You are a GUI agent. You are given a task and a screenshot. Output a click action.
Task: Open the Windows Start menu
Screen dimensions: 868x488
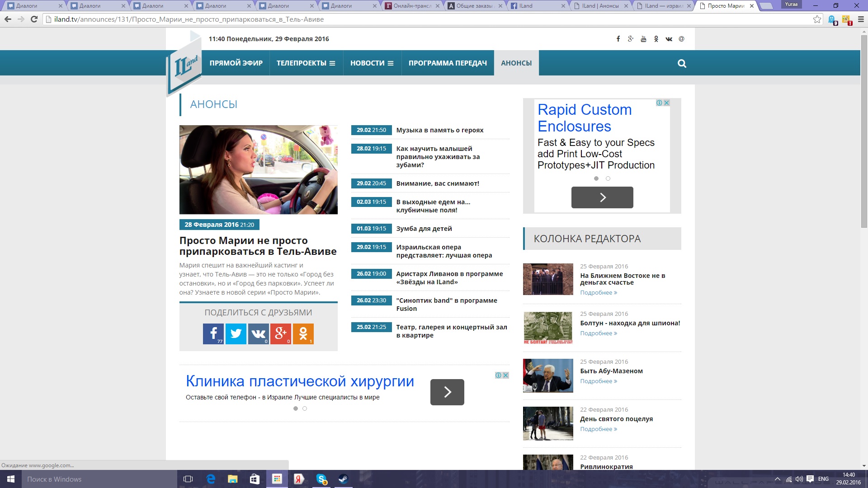[x=11, y=479]
